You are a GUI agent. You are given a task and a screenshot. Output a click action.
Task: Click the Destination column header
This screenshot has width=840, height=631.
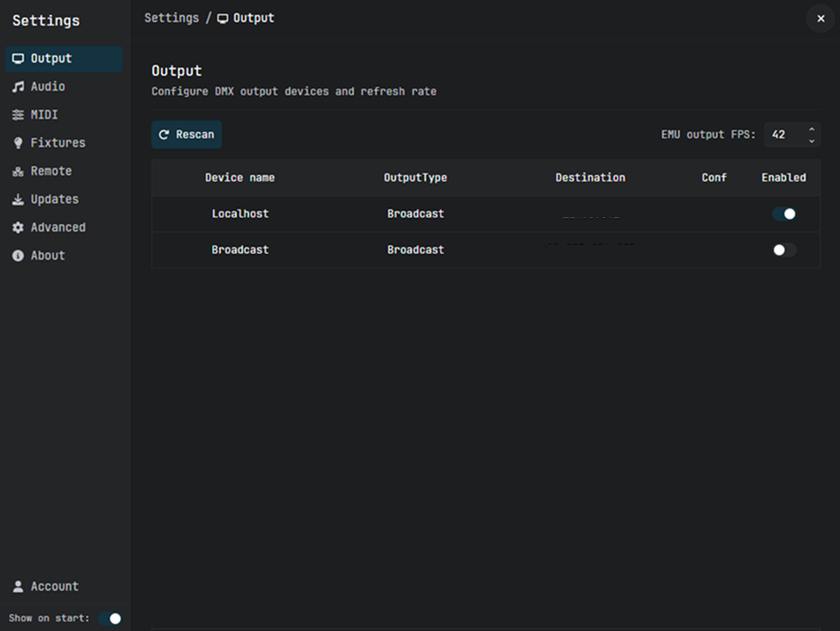pos(590,178)
